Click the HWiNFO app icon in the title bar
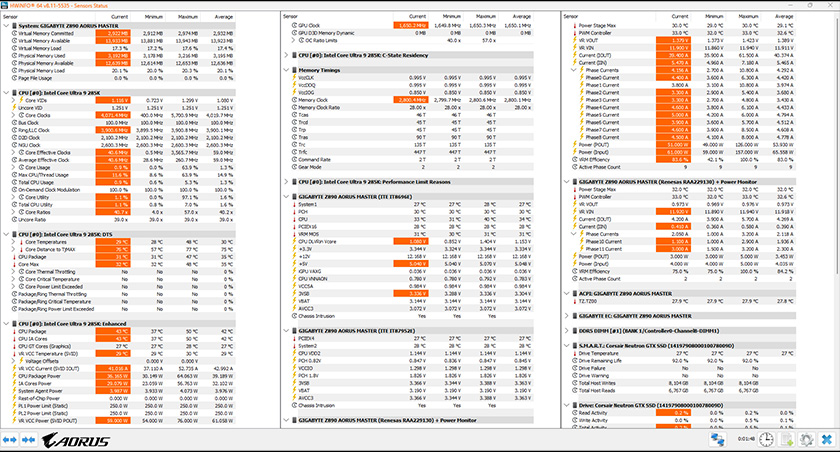The height and width of the screenshot is (452, 840). pos(6,5)
